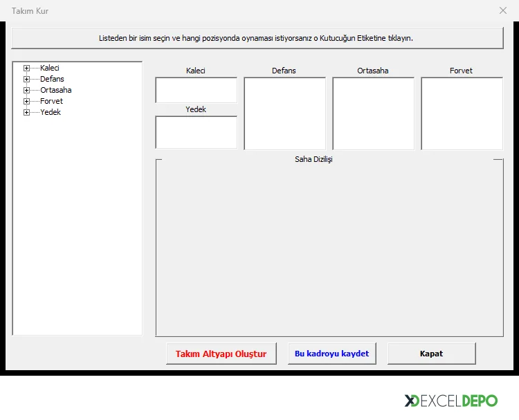This screenshot has width=519, height=420.
Task: Click the Ortasaha label above its box
Action: (x=373, y=71)
